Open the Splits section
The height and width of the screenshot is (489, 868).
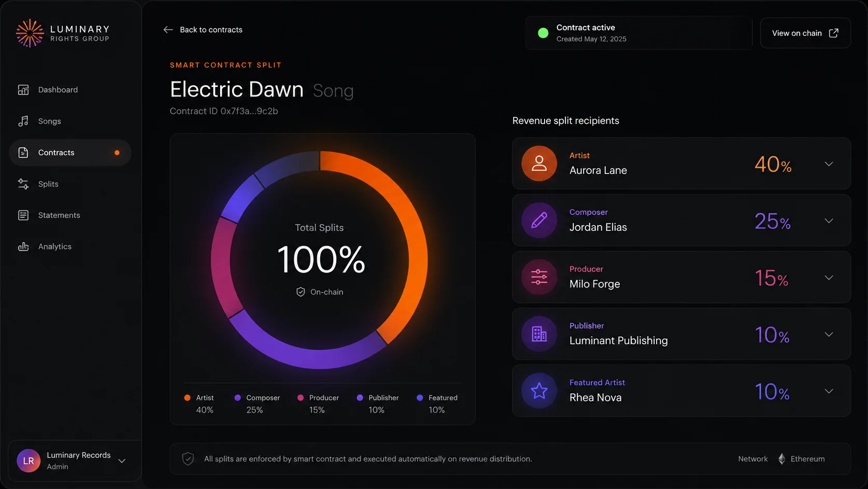(x=70, y=184)
